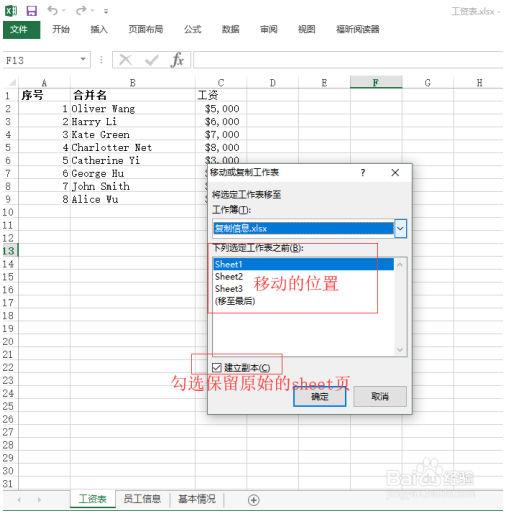506x514 pixels.
Task: Click the 确定 button
Action: [x=320, y=396]
